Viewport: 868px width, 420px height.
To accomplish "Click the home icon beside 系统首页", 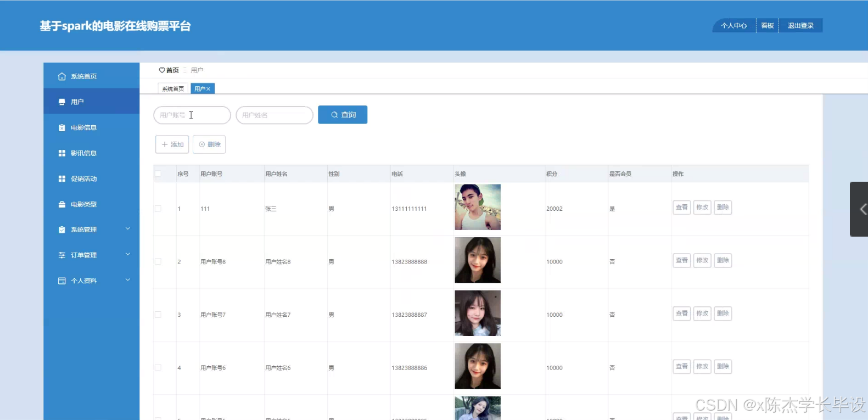I will click(x=62, y=76).
